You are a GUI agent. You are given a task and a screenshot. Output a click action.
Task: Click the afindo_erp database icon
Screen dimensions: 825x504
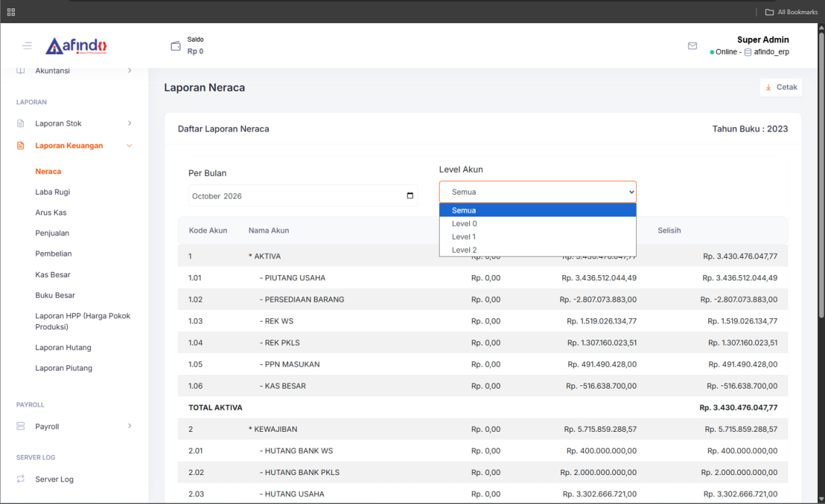pos(748,52)
